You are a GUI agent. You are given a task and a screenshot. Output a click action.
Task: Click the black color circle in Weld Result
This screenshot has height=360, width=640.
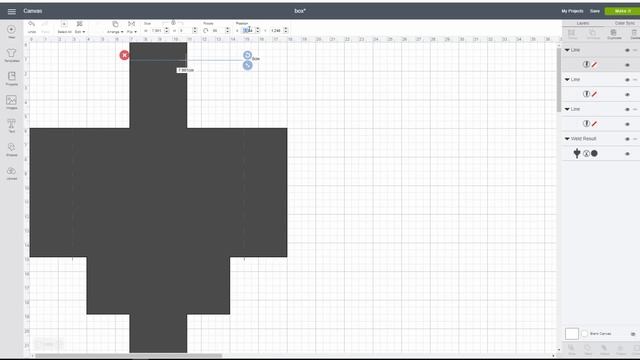pos(594,153)
